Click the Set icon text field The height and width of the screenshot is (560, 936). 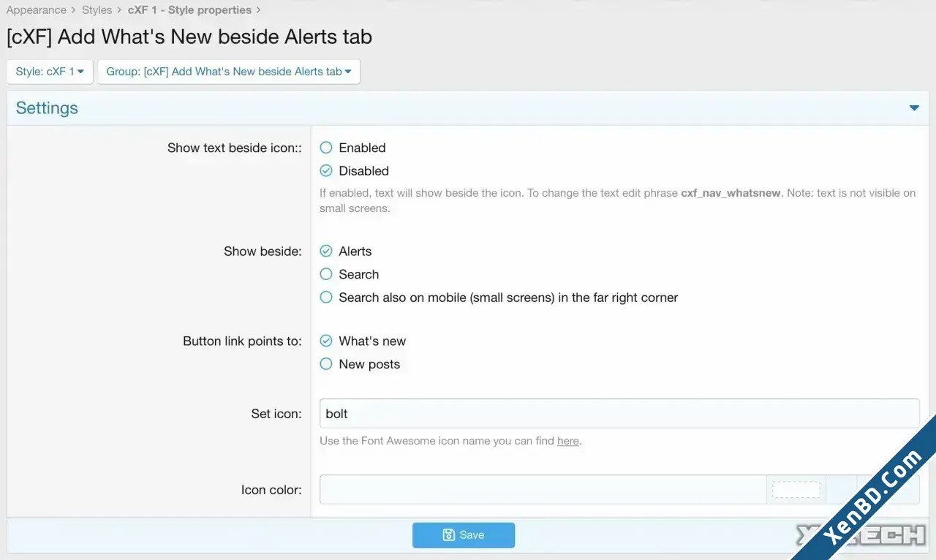619,414
